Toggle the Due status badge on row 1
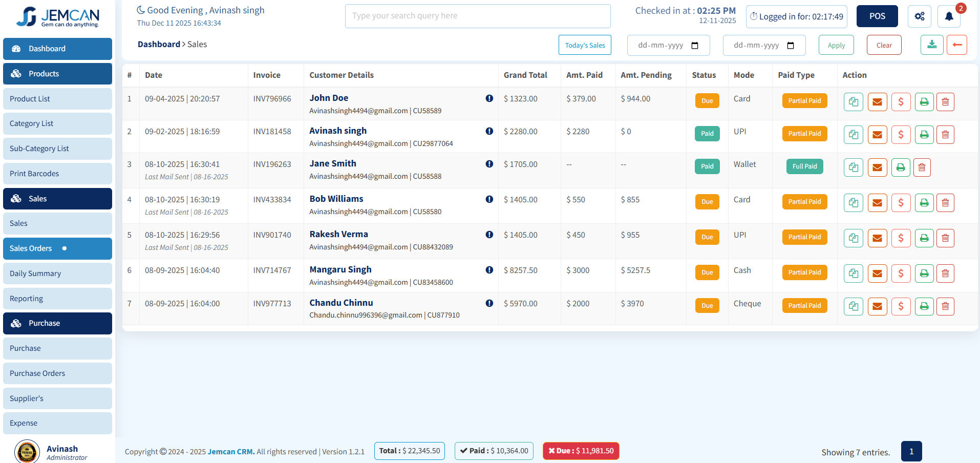This screenshot has width=980, height=463. [x=707, y=100]
